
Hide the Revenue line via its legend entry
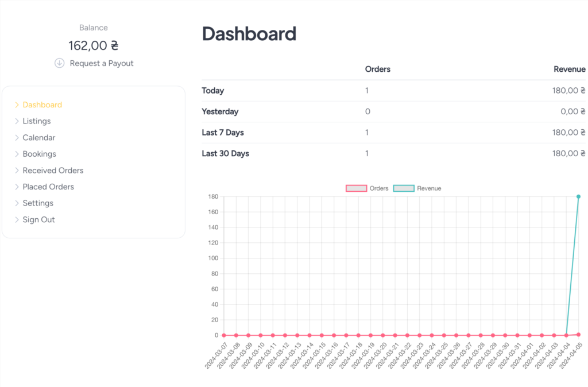pyautogui.click(x=430, y=188)
